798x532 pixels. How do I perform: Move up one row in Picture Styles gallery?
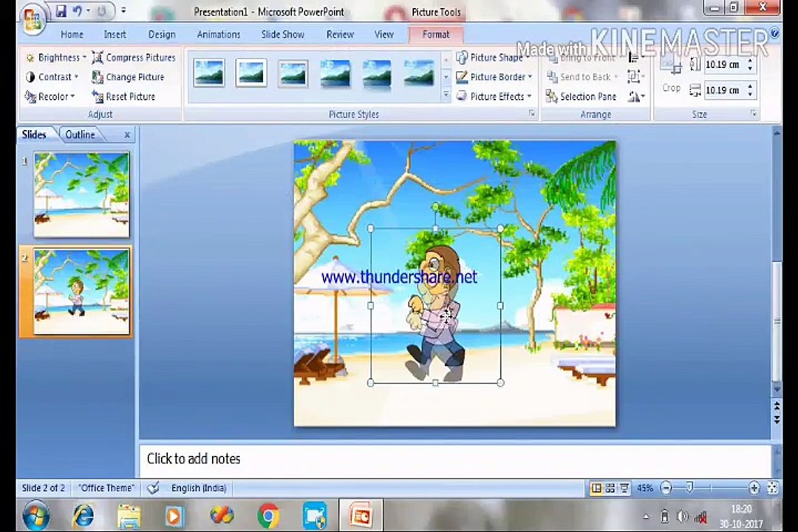pos(446,59)
